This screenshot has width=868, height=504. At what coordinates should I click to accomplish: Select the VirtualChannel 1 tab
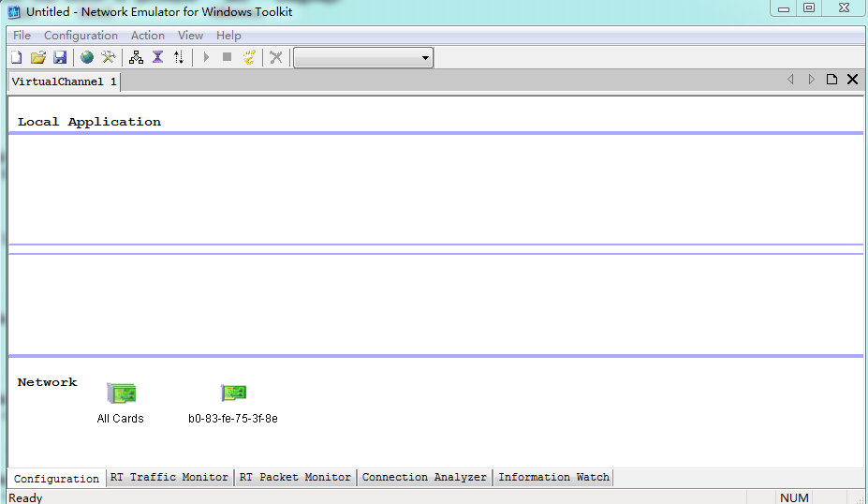pyautogui.click(x=65, y=82)
